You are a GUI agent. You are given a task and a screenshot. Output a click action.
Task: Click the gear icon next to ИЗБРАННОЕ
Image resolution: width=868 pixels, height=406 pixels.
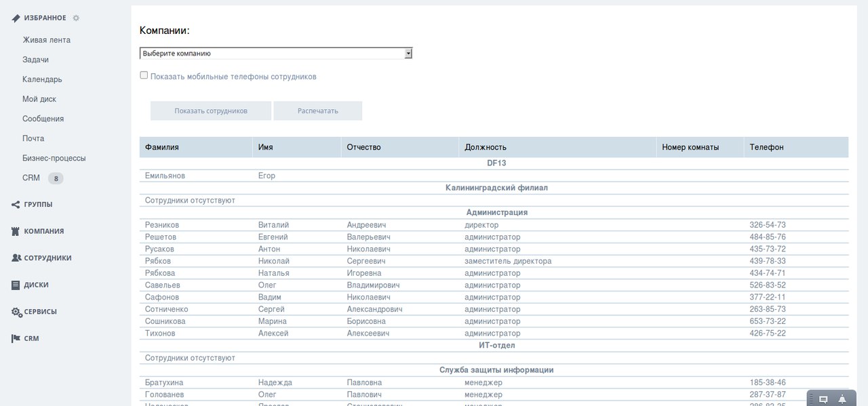point(76,18)
